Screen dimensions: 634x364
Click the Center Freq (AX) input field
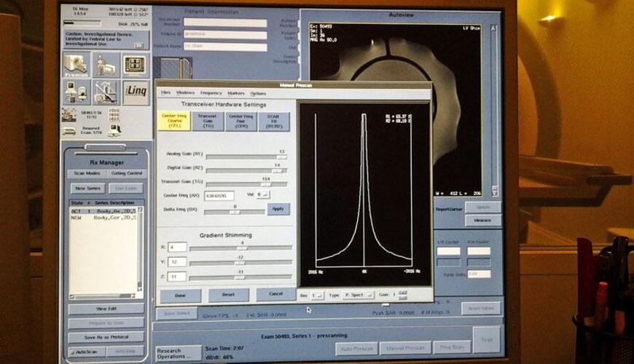click(219, 196)
